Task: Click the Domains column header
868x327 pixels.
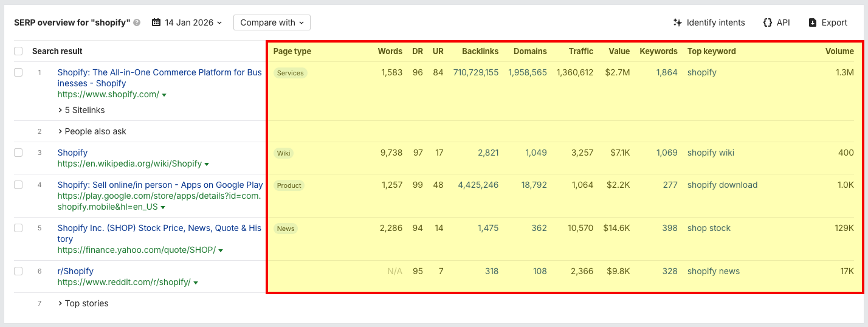Action: click(x=530, y=51)
